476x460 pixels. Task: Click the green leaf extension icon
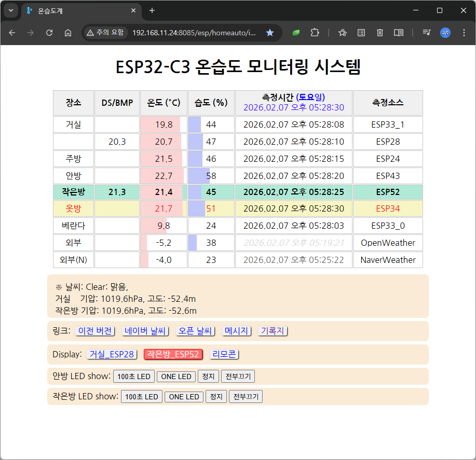click(296, 33)
